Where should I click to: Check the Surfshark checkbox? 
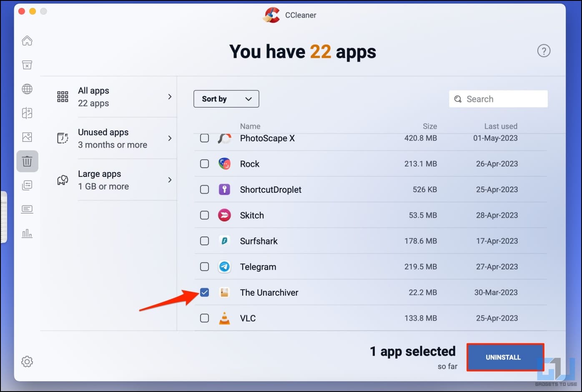(x=204, y=241)
